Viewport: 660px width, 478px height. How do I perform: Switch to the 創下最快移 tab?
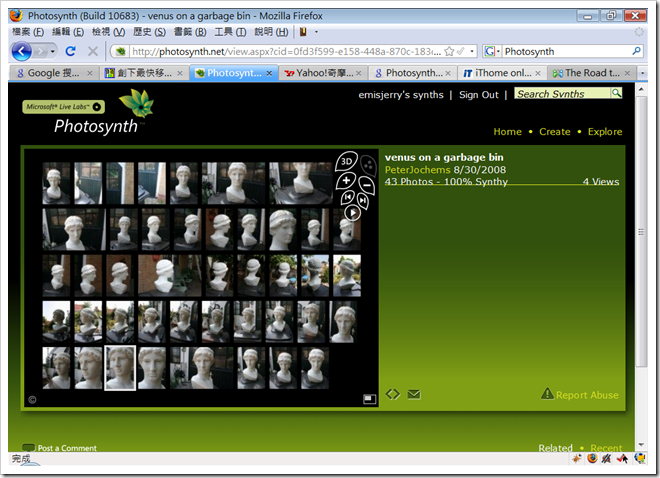[x=144, y=73]
